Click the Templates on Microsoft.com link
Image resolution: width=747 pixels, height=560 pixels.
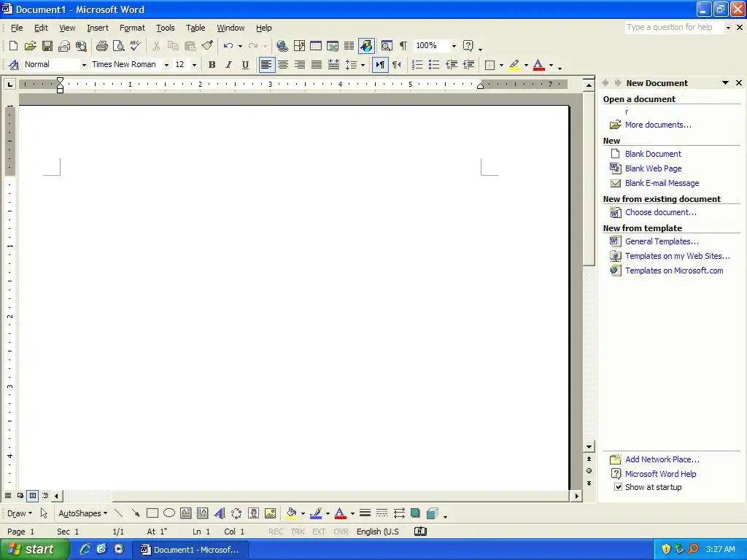tap(674, 271)
